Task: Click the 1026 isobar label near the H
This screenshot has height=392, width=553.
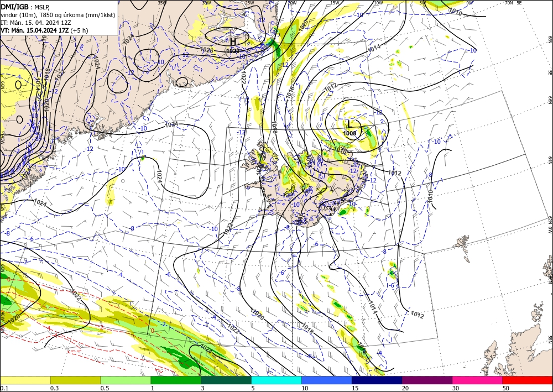Action: 207,50
